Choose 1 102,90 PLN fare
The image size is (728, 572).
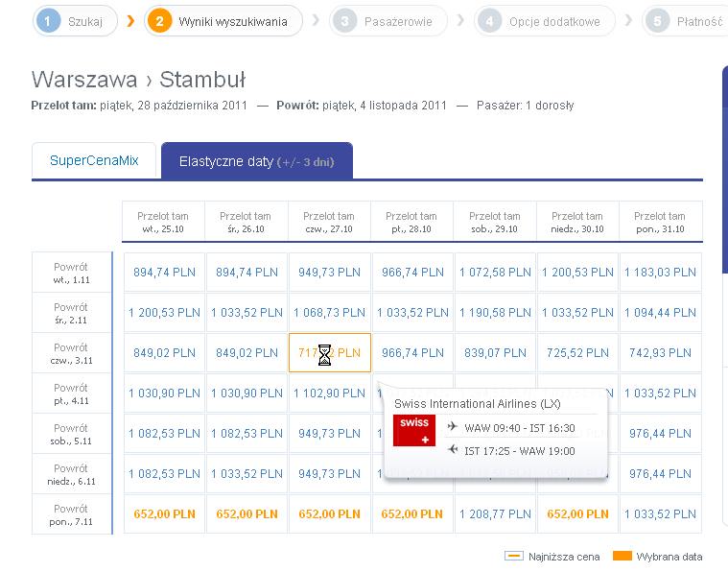(x=330, y=393)
